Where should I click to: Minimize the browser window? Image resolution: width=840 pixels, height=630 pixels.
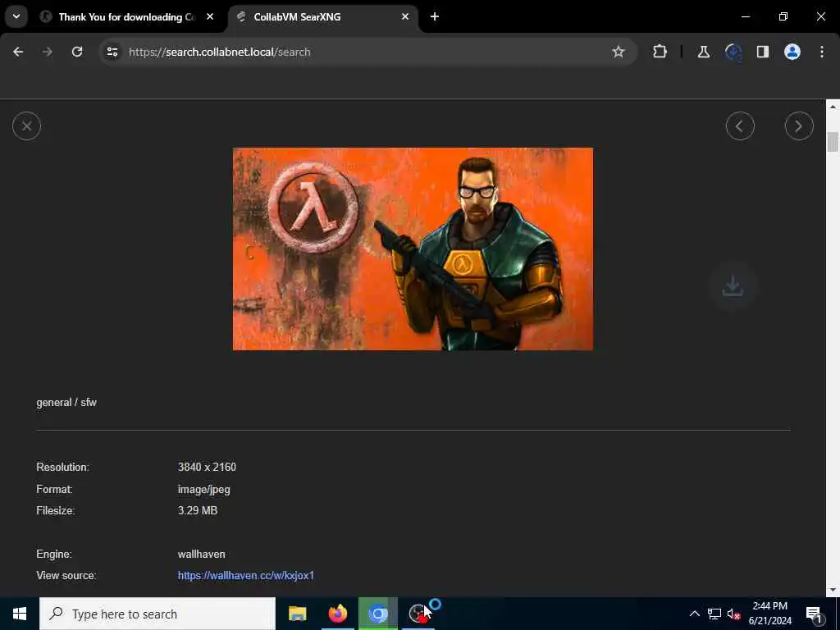(x=745, y=16)
